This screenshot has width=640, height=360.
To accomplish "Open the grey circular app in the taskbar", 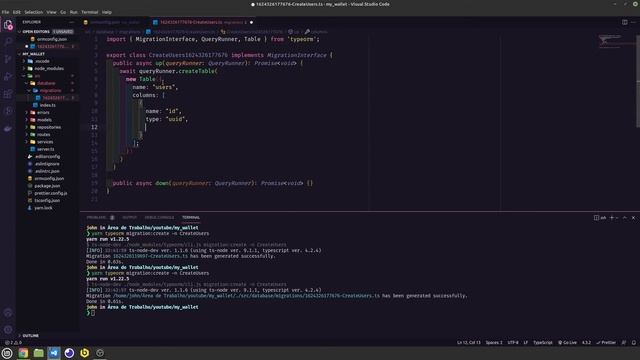I will (x=100, y=353).
